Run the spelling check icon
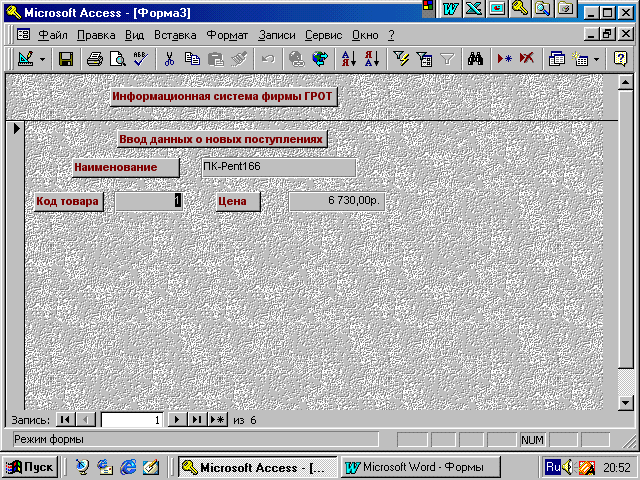The width and height of the screenshot is (640, 480). coord(140,60)
